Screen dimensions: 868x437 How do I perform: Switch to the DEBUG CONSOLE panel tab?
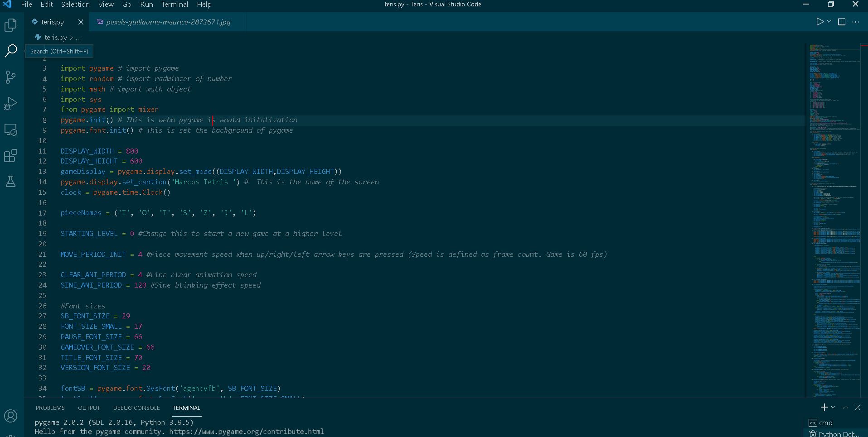coord(136,408)
